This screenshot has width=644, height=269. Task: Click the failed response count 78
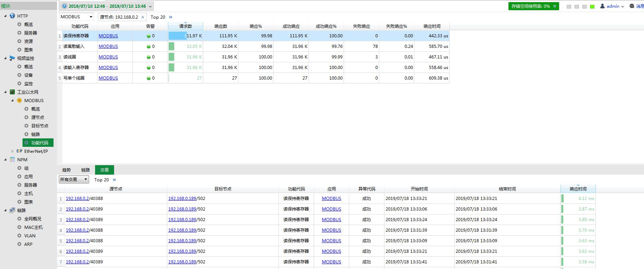coord(375,46)
